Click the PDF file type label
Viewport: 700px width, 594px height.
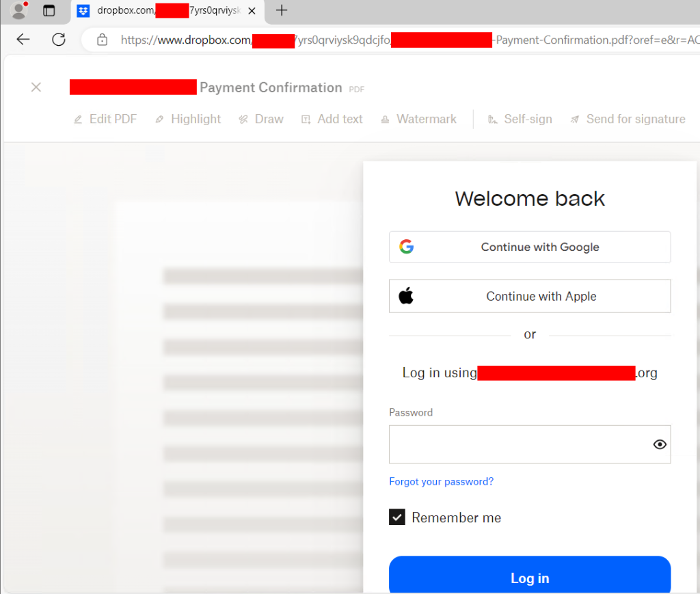pyautogui.click(x=356, y=90)
